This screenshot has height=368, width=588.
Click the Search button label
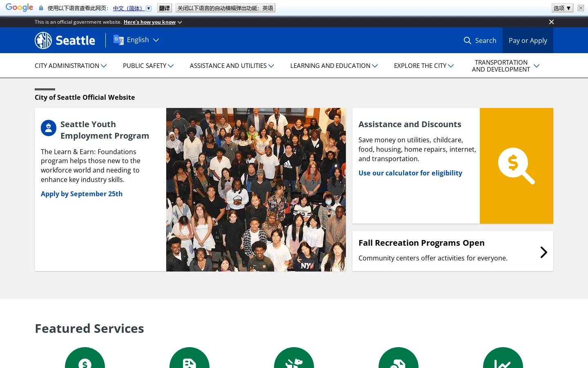(x=486, y=40)
